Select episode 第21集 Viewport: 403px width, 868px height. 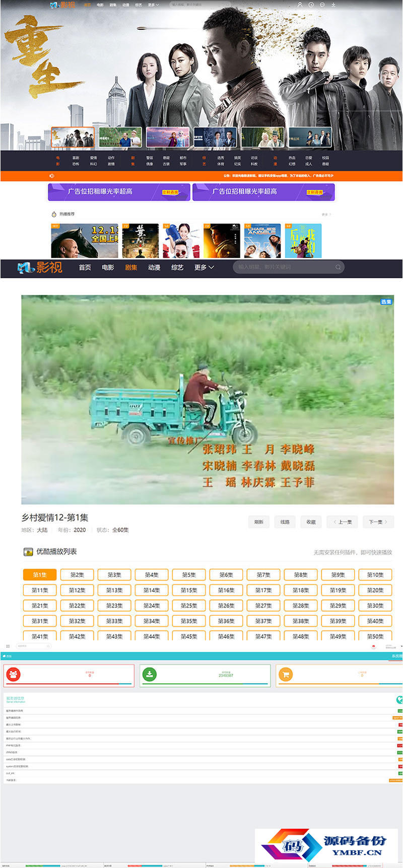40,606
